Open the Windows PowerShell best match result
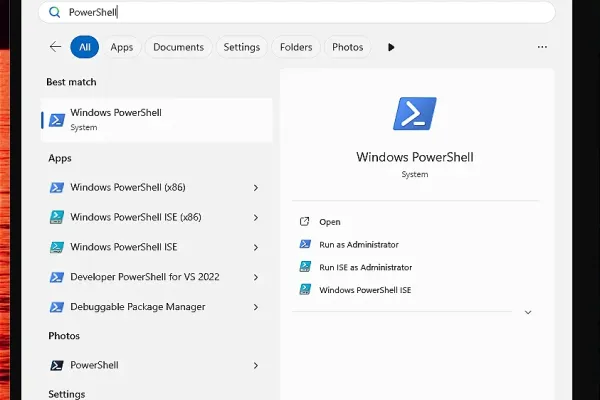 [157, 120]
